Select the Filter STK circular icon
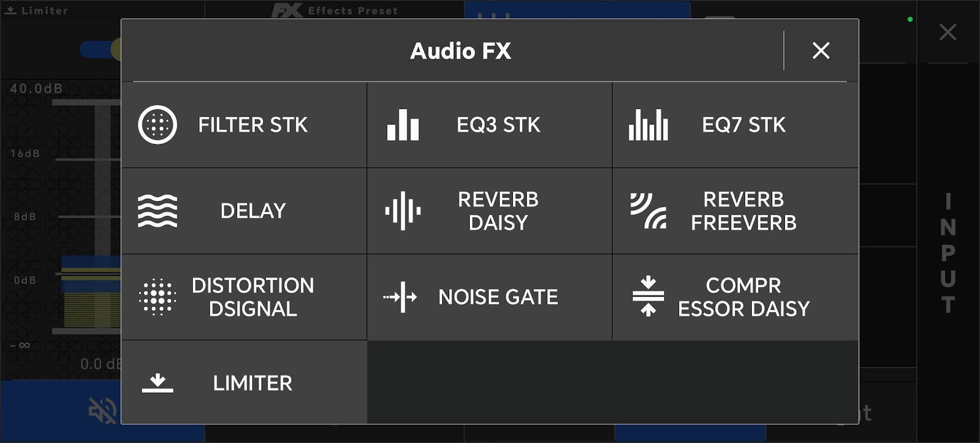Viewport: 980px width, 443px height. point(157,125)
